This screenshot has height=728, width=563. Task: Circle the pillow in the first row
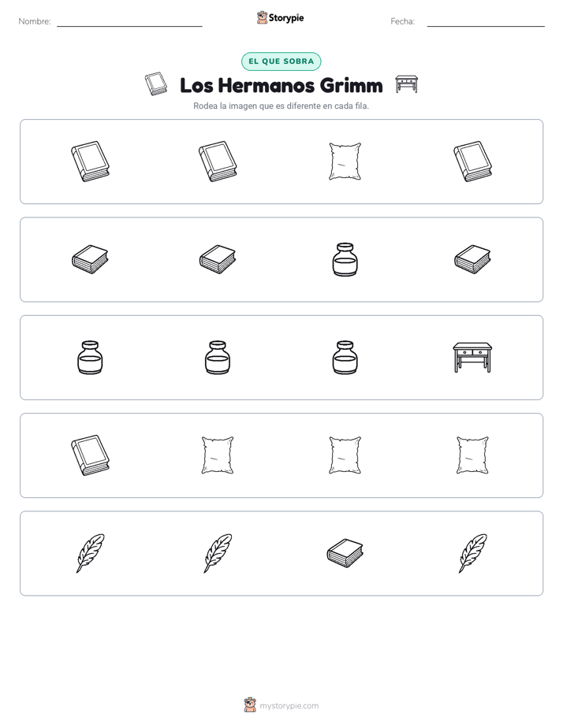[345, 161]
